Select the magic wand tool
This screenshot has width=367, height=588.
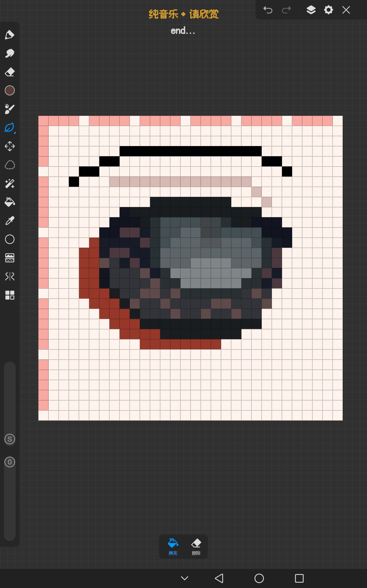tap(10, 184)
